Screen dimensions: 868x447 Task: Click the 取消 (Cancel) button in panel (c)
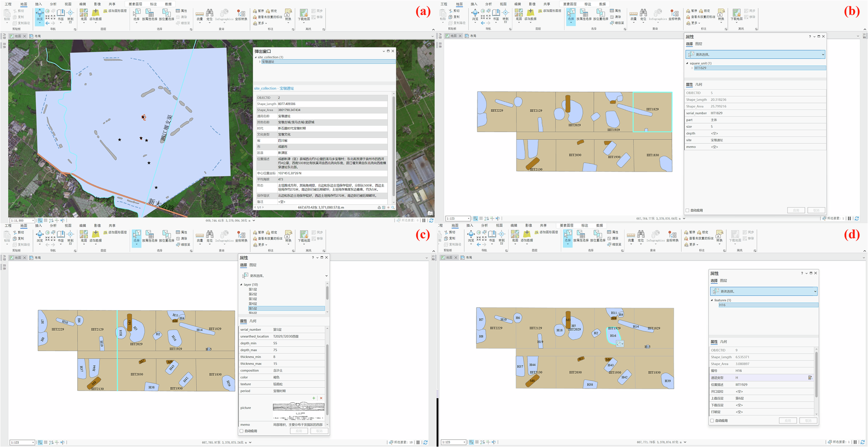[x=319, y=431]
